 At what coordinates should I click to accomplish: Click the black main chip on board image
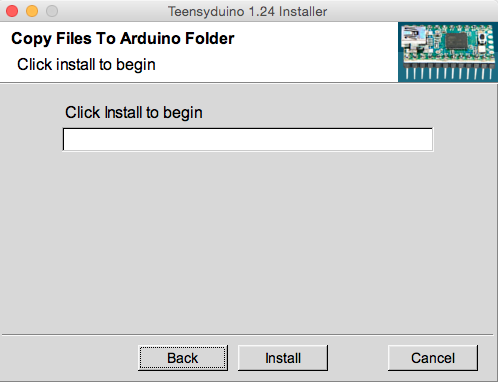point(457,41)
